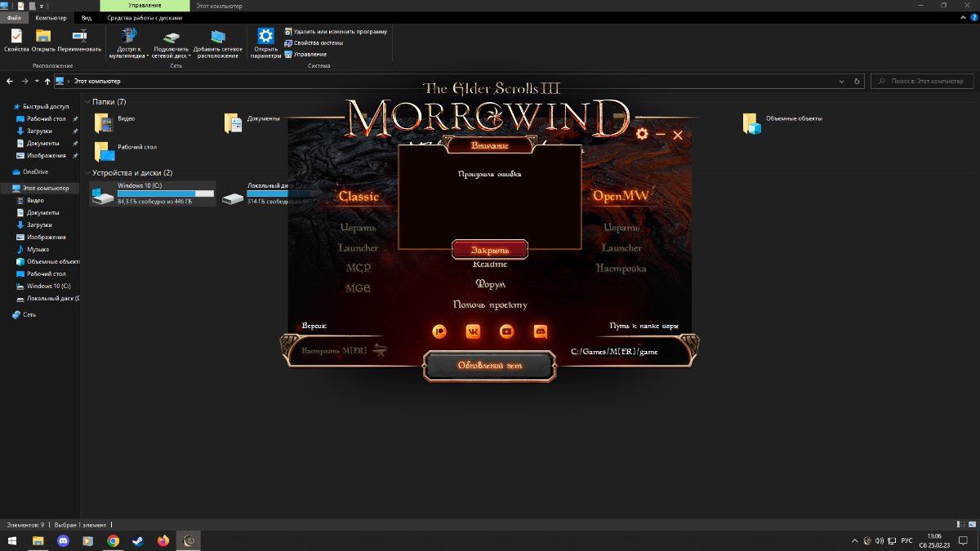Click the anvil icon beside Настроить M[FR]

[x=379, y=350]
